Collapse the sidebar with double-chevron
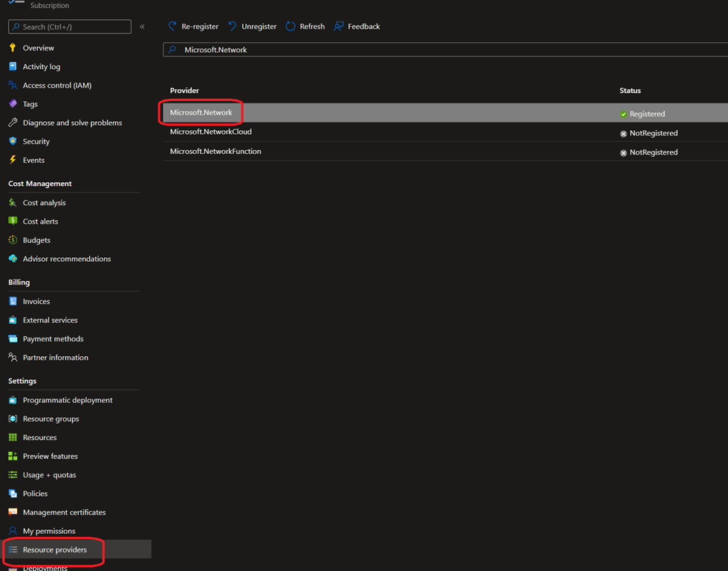Viewport: 728px width, 571px height. [x=142, y=27]
